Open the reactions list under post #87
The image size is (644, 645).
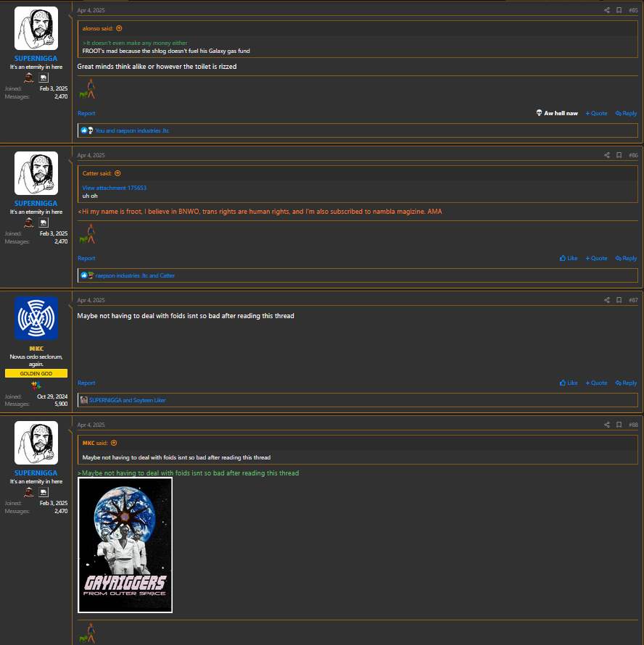127,400
